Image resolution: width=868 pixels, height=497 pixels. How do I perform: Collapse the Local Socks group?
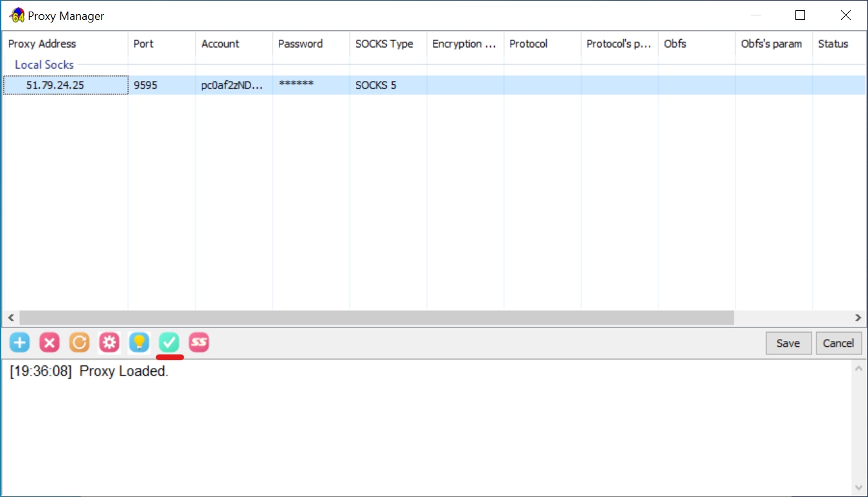click(44, 65)
